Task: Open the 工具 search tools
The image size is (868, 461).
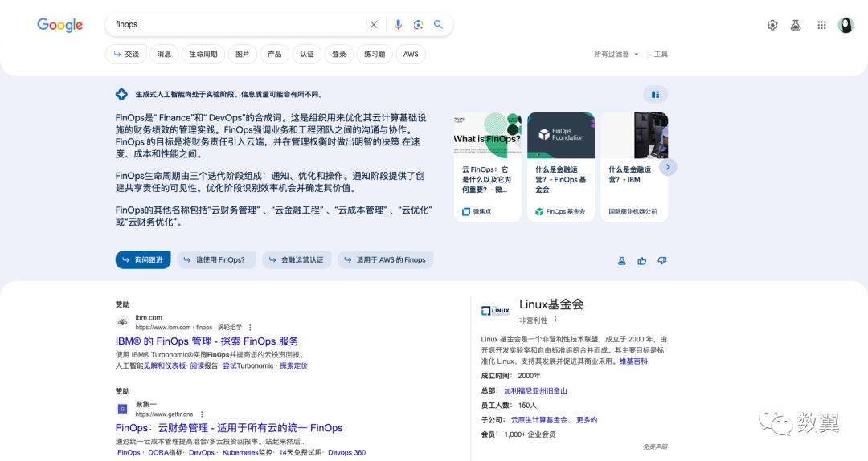Action: coord(661,55)
